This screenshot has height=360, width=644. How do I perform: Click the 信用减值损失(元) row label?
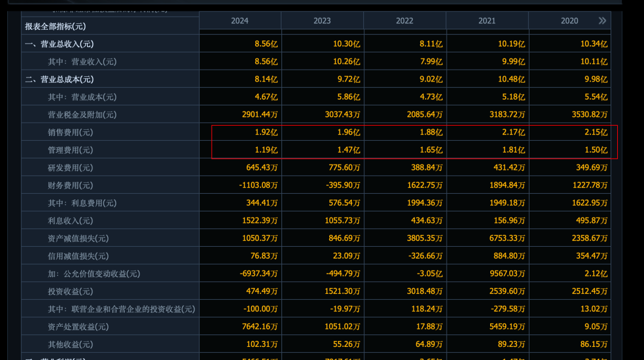point(78,256)
